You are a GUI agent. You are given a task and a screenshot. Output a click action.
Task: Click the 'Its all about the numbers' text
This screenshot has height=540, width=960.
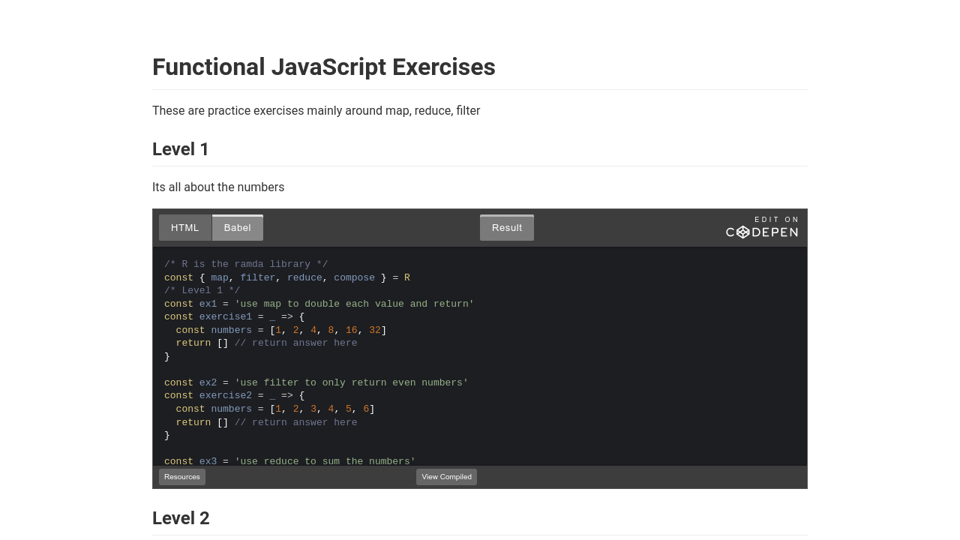click(x=218, y=187)
